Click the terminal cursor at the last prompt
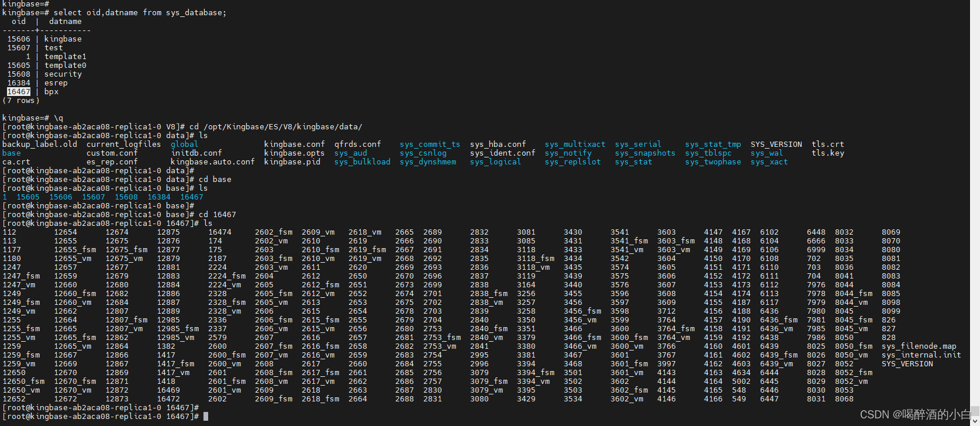The image size is (980, 426). 206,417
